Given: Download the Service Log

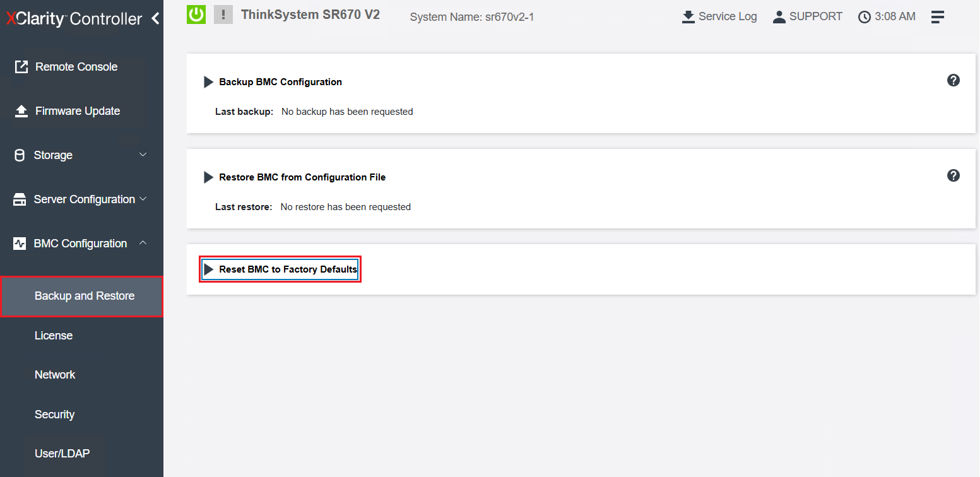Looking at the screenshot, I should tap(719, 17).
